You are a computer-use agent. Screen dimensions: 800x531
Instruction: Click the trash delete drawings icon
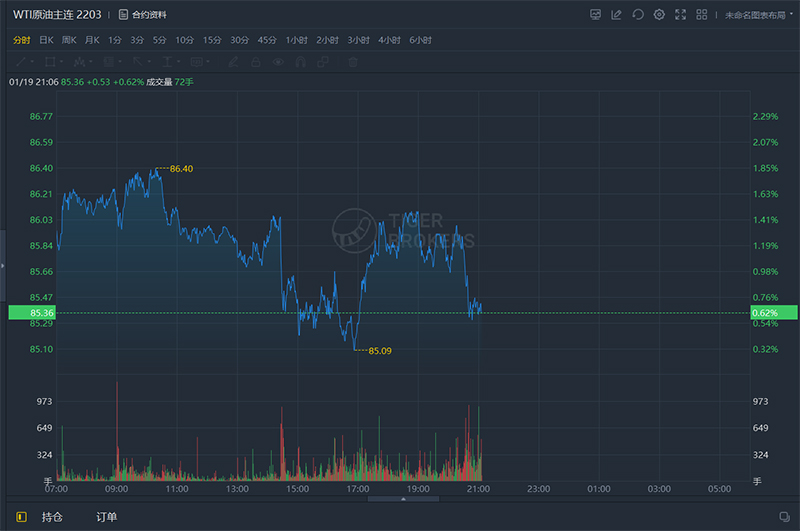(x=353, y=62)
